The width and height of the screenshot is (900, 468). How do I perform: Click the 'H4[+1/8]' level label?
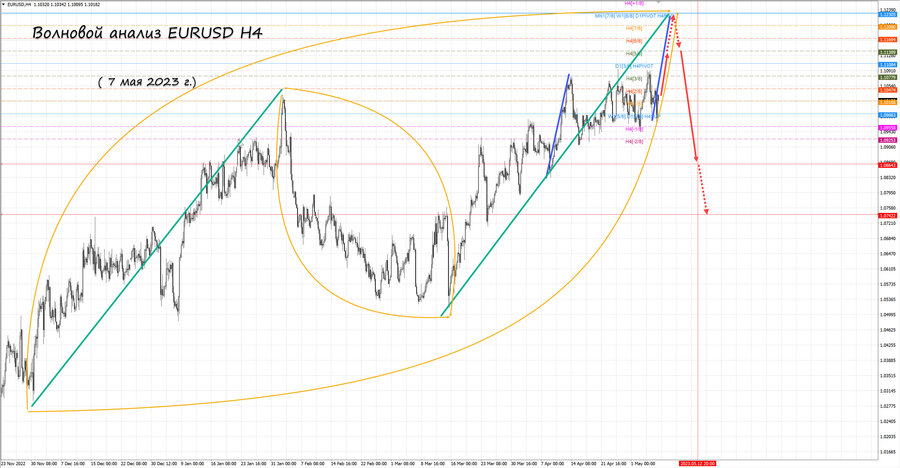tap(634, 3)
